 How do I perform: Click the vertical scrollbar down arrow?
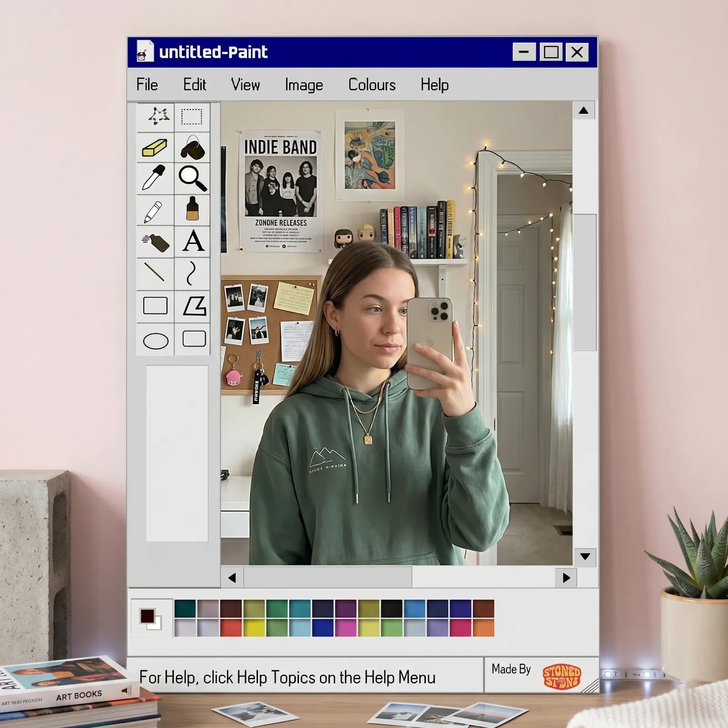click(585, 556)
